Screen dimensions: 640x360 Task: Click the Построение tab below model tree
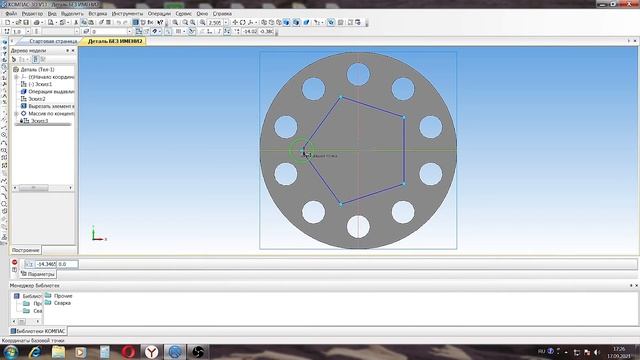[25, 250]
